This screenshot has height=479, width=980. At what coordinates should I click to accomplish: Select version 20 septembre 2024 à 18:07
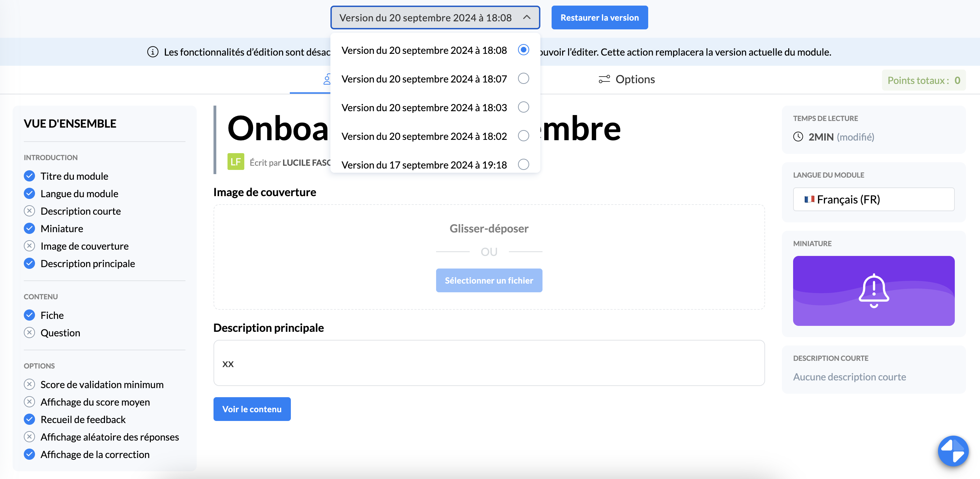[524, 79]
